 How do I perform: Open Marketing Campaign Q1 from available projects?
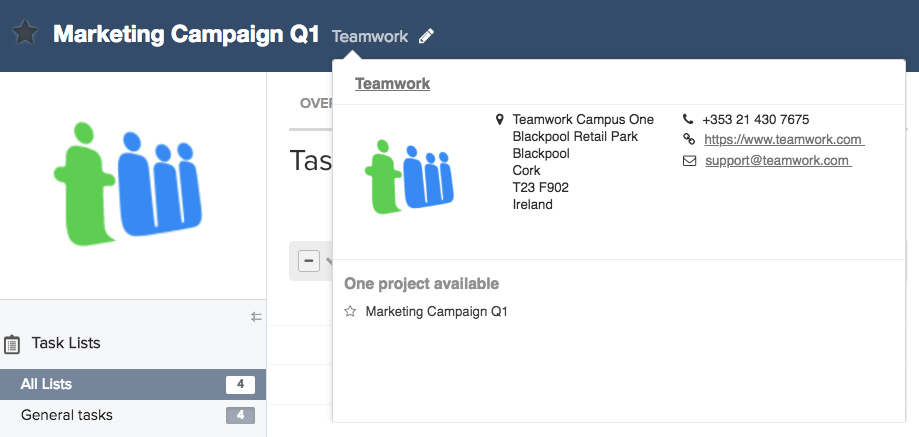click(436, 312)
